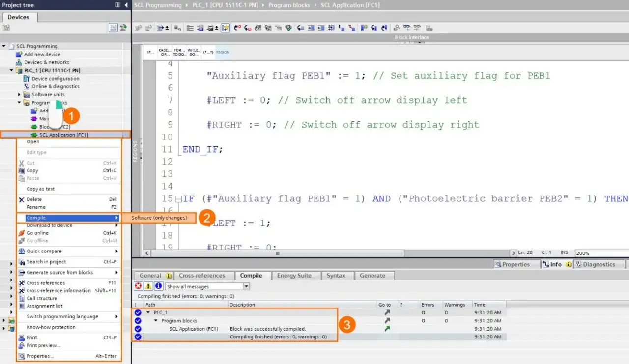Insert the IF... code snippet button

pos(150,52)
